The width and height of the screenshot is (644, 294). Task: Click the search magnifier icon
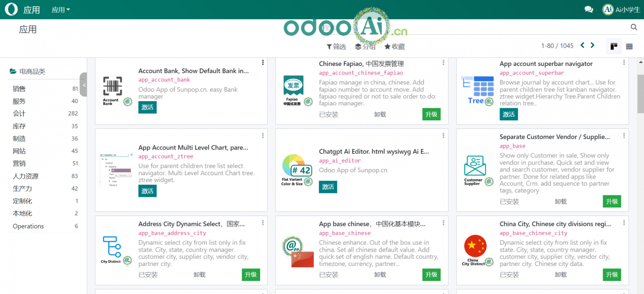tap(634, 27)
